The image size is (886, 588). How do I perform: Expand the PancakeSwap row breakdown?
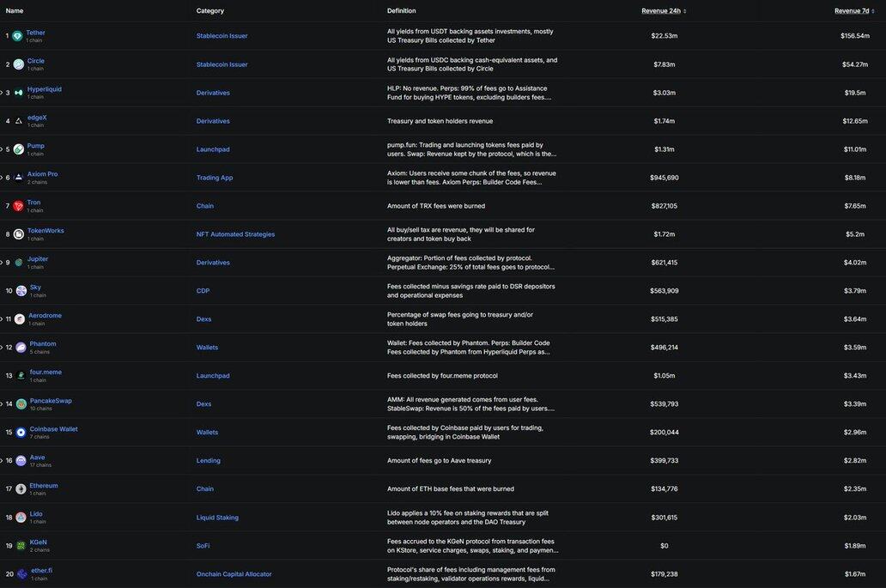click(2, 403)
